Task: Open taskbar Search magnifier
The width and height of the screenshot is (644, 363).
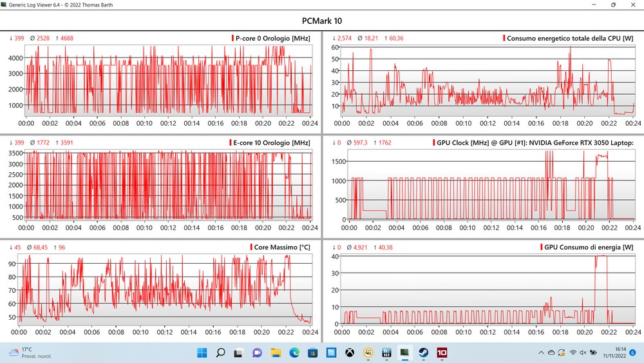Action: pos(220,353)
